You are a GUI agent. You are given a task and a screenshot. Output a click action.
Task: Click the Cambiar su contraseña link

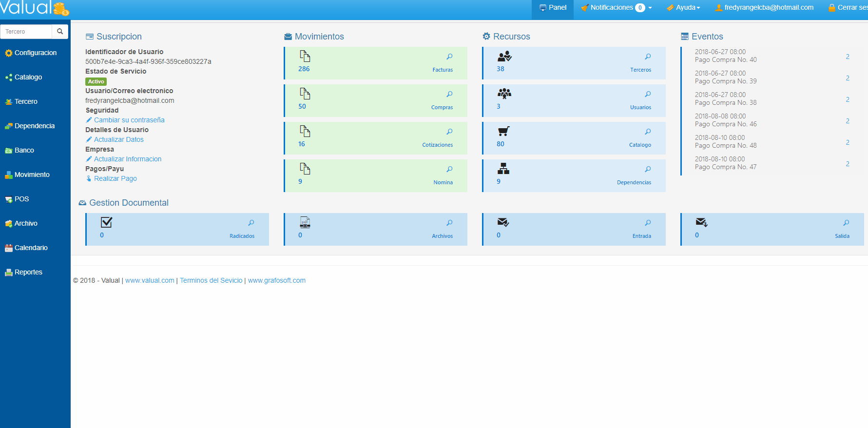click(129, 120)
